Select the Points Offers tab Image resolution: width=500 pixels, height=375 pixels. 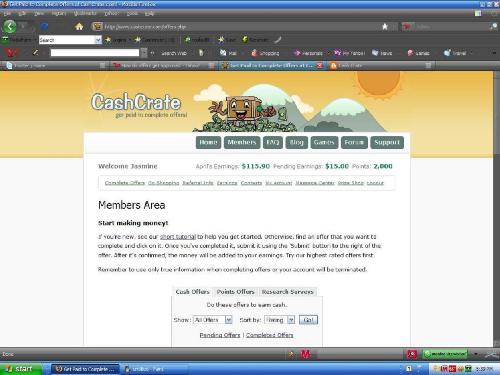click(x=235, y=291)
